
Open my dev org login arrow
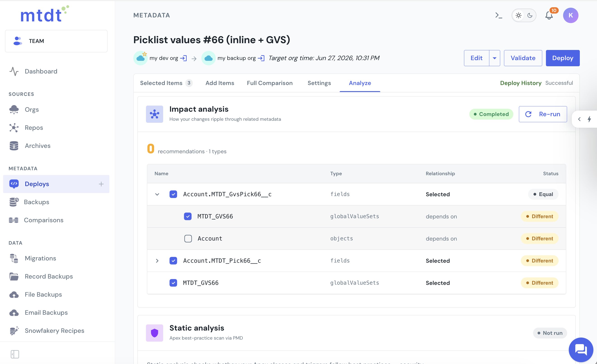pos(183,58)
